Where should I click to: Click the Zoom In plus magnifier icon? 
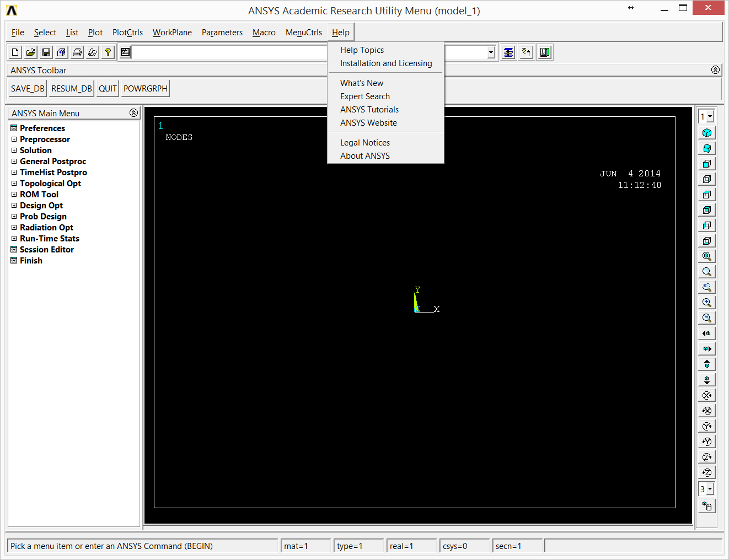pos(707,303)
